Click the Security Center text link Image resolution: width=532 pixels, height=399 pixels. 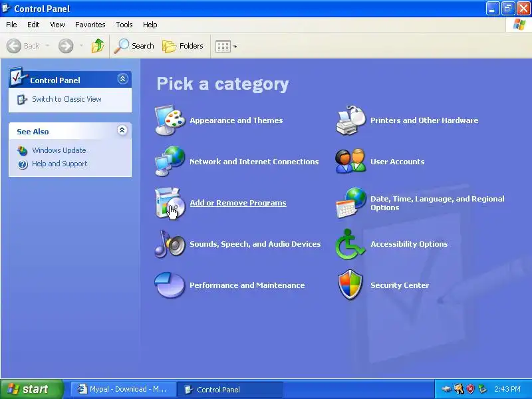pos(400,285)
